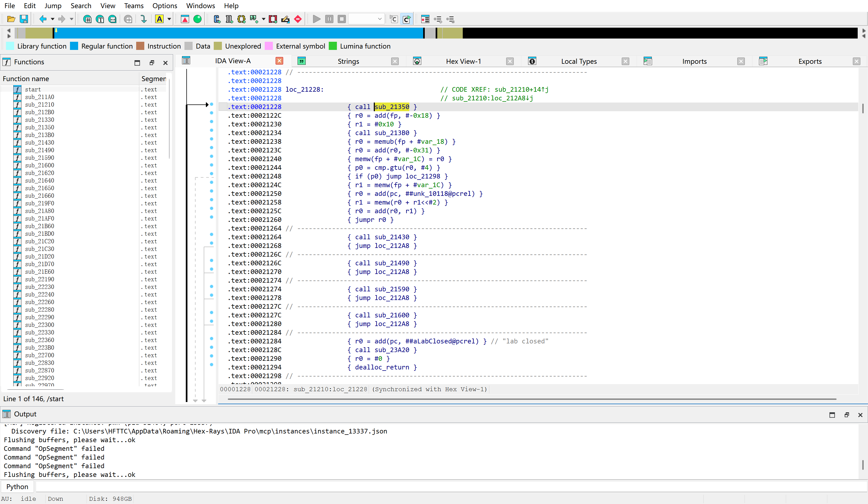
Task: Stop the debugger process with square button
Action: 342,19
